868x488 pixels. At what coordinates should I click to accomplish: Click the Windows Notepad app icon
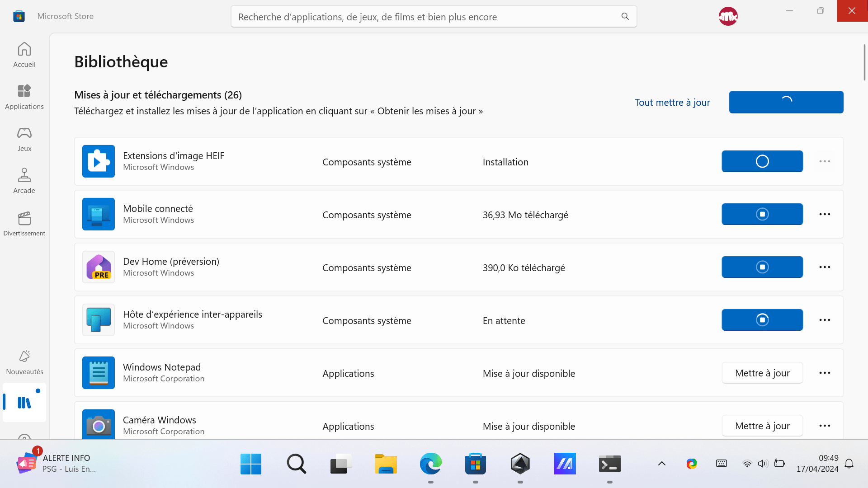point(99,373)
